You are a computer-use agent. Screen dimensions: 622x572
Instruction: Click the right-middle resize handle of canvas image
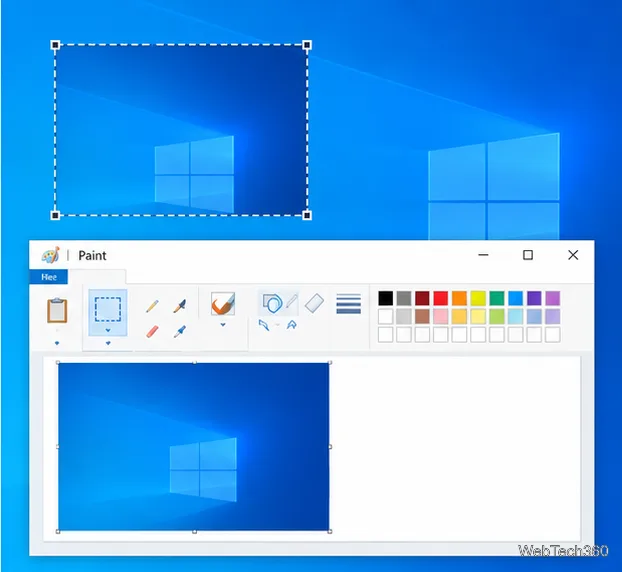(x=330, y=447)
